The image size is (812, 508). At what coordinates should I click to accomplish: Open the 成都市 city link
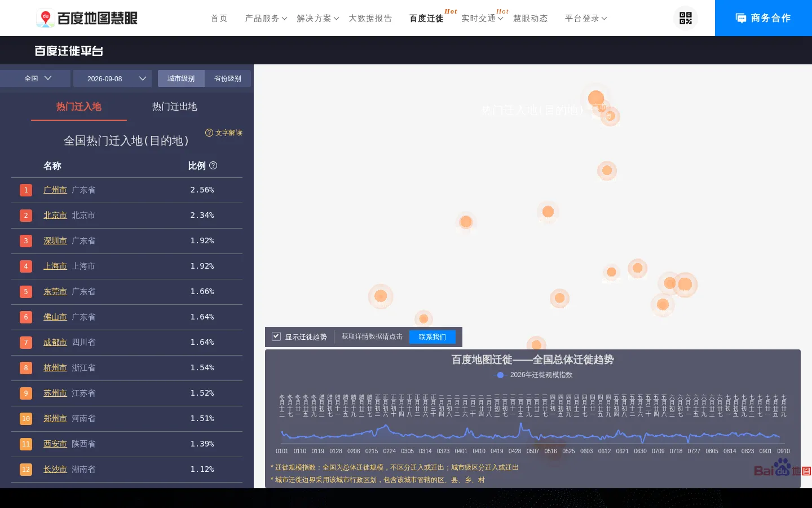pos(55,343)
